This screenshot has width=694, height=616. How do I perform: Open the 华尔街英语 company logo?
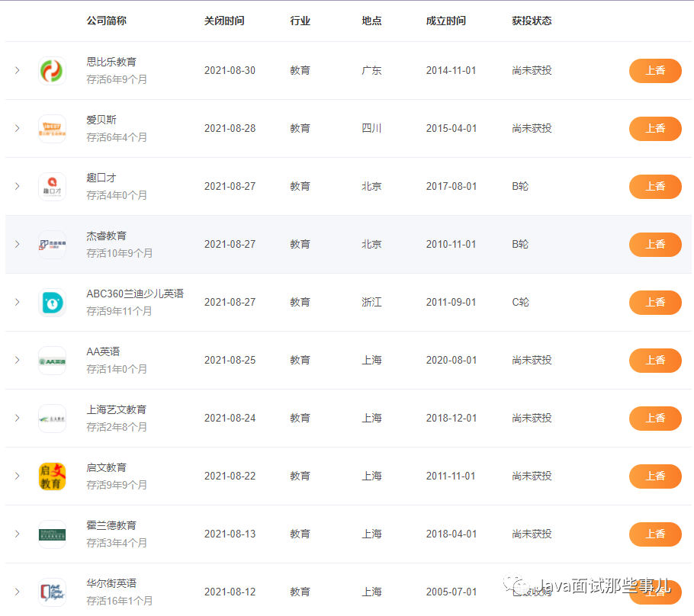tap(52, 592)
